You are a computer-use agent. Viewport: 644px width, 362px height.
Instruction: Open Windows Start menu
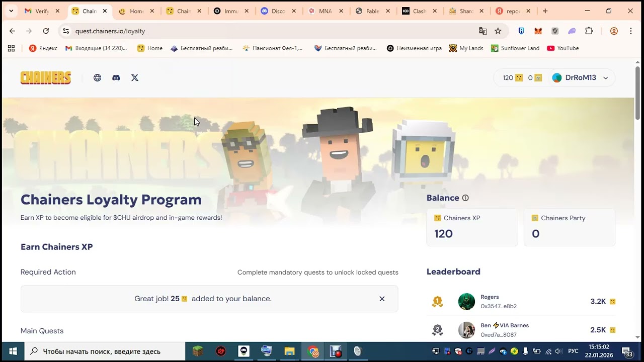(13, 351)
